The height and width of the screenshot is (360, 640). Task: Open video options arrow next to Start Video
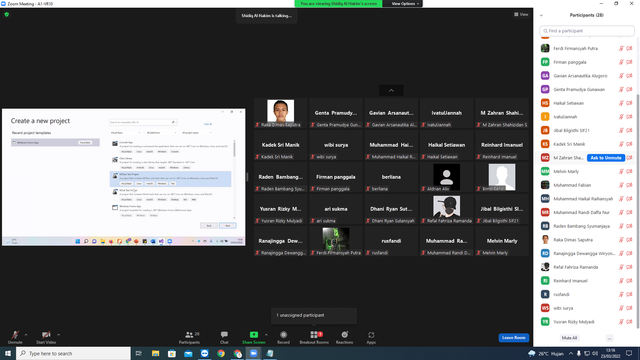tap(58, 335)
